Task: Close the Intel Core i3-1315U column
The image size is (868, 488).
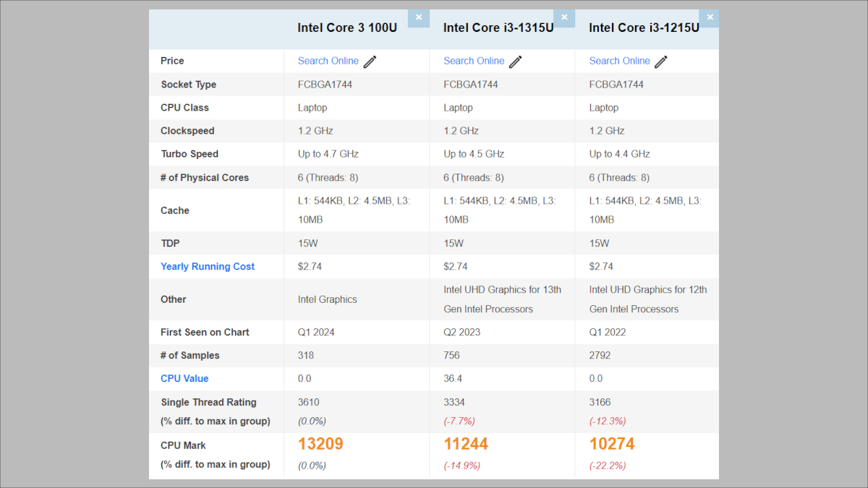Action: click(564, 18)
